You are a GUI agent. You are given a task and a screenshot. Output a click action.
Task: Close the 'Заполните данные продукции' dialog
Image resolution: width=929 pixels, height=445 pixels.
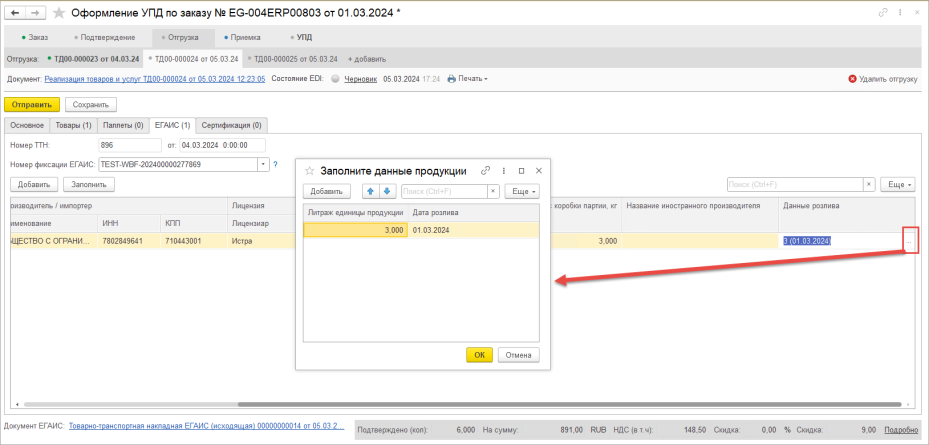coord(539,171)
